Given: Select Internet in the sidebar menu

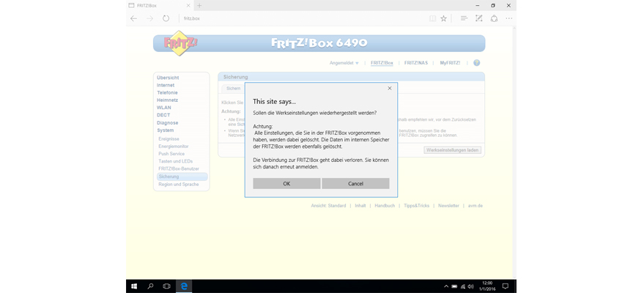Looking at the screenshot, I should (x=166, y=85).
